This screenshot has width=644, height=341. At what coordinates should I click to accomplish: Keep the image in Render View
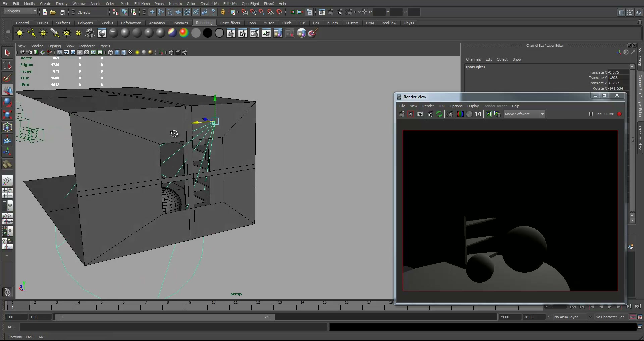click(489, 114)
